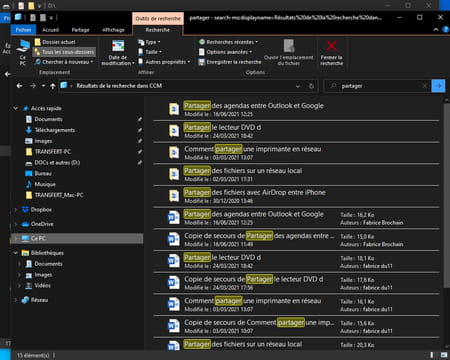Switch to the Partage tab

coord(80,30)
